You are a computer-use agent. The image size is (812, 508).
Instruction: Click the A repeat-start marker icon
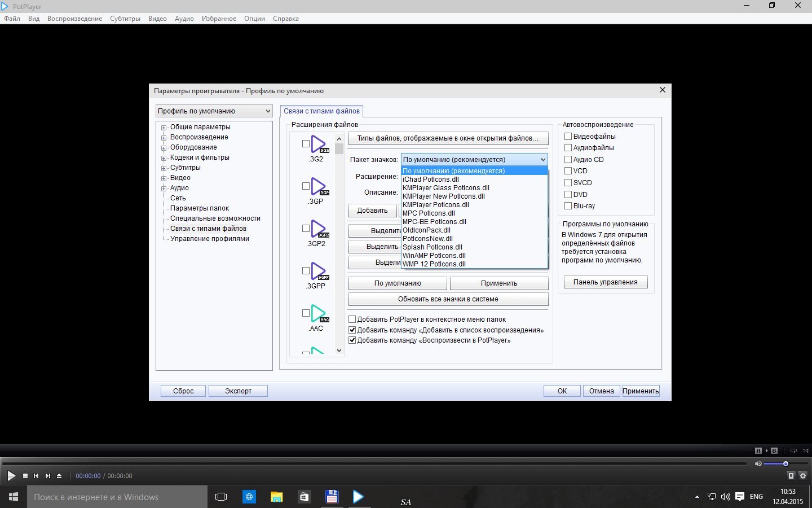[x=758, y=450]
